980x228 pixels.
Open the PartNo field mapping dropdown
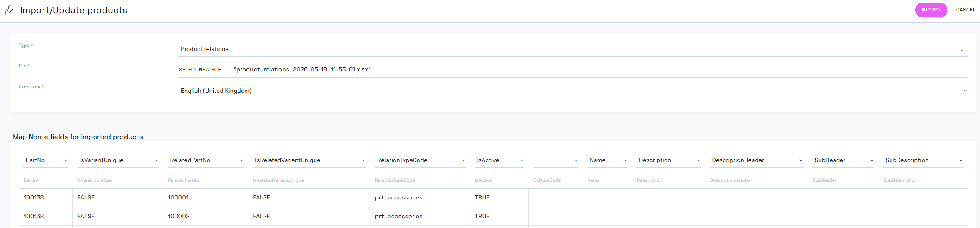click(46, 160)
